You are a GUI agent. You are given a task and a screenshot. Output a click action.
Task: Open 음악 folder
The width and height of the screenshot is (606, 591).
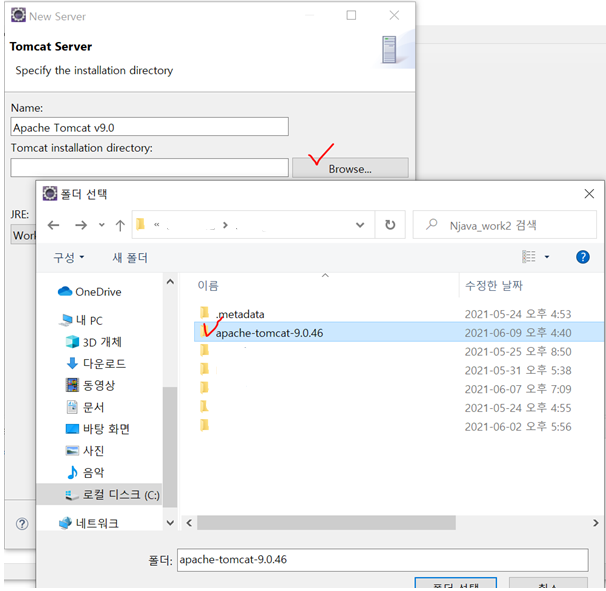pos(85,472)
